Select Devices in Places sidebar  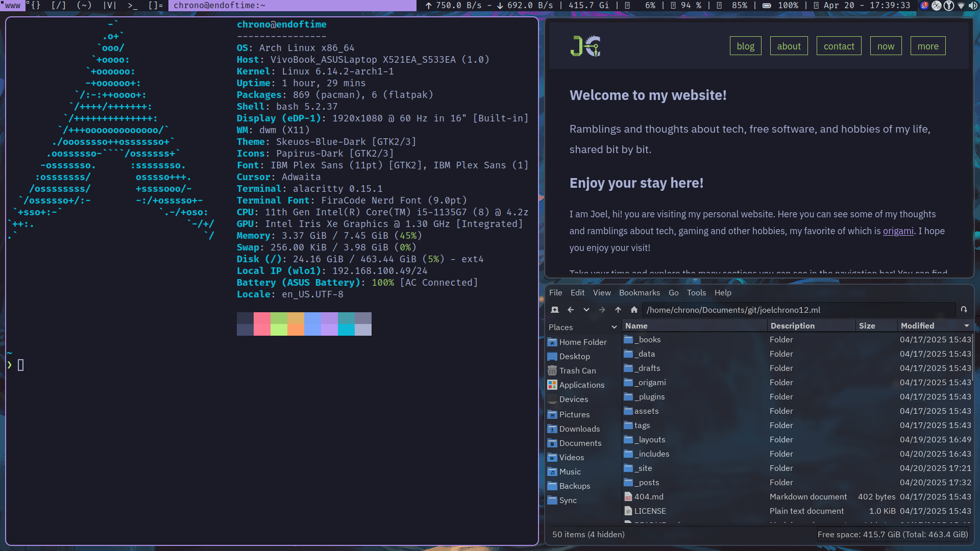573,399
